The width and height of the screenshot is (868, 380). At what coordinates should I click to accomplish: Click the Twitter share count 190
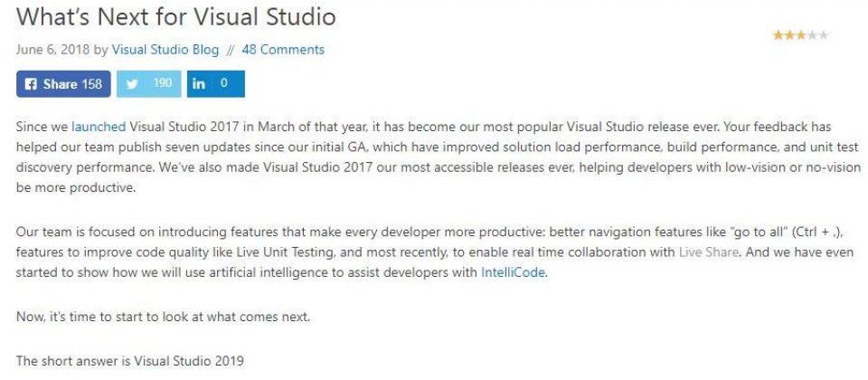tap(163, 83)
